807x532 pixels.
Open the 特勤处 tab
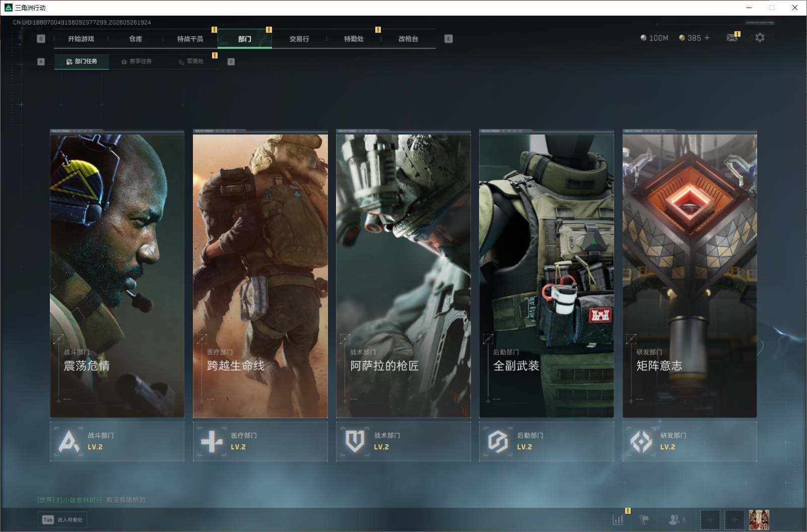tap(354, 39)
